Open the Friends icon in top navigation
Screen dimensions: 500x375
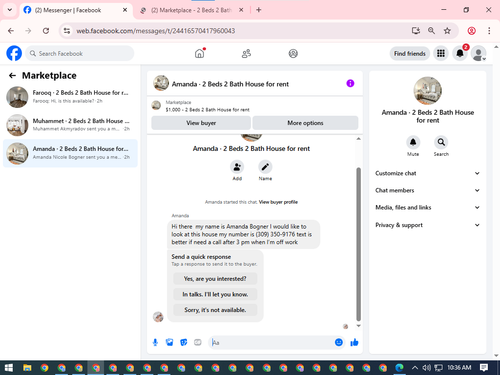point(246,53)
